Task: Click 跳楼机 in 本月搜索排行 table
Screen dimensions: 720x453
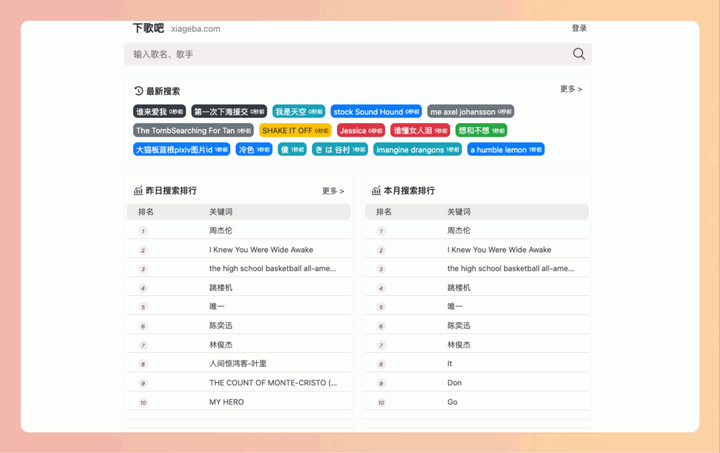Action: coord(459,288)
